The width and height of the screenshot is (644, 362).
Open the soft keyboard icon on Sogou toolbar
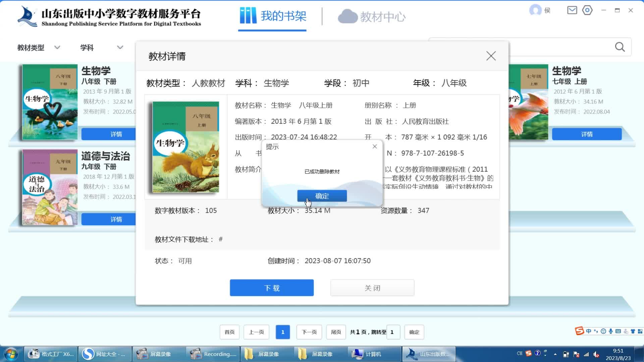(618, 331)
